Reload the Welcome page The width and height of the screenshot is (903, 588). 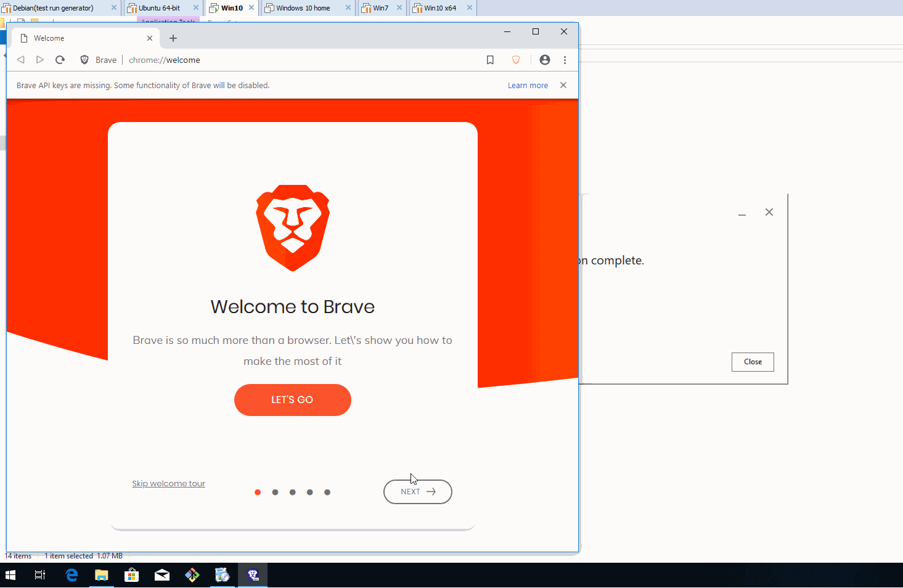(60, 60)
